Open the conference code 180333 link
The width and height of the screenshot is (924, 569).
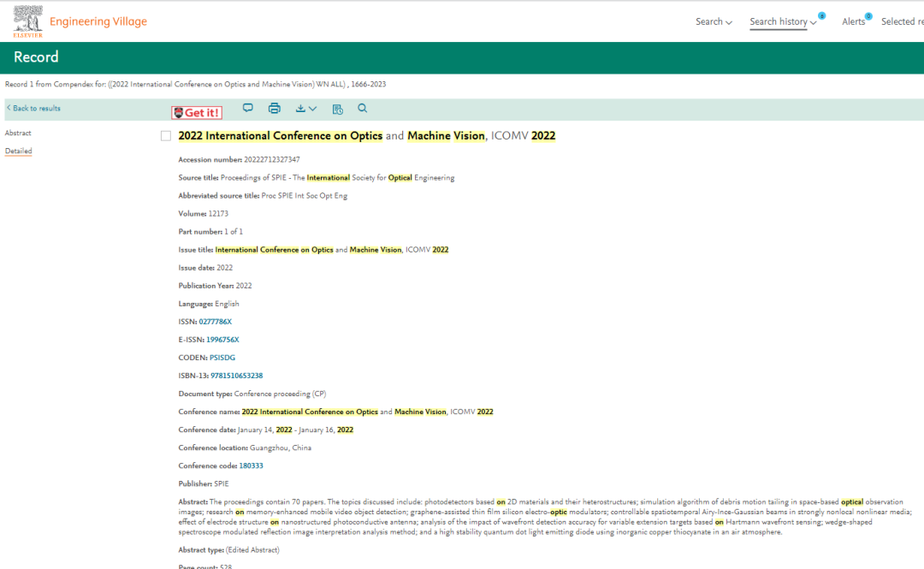point(251,465)
